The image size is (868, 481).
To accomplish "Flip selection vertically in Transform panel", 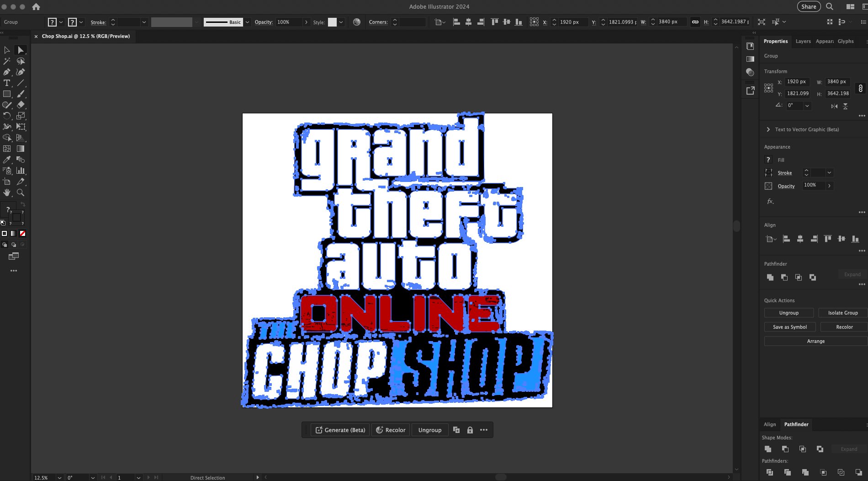I will tap(845, 106).
